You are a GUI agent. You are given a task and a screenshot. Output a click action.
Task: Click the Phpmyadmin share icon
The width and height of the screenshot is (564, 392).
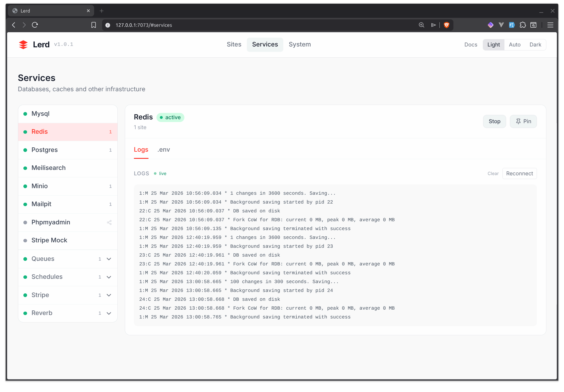click(x=109, y=222)
